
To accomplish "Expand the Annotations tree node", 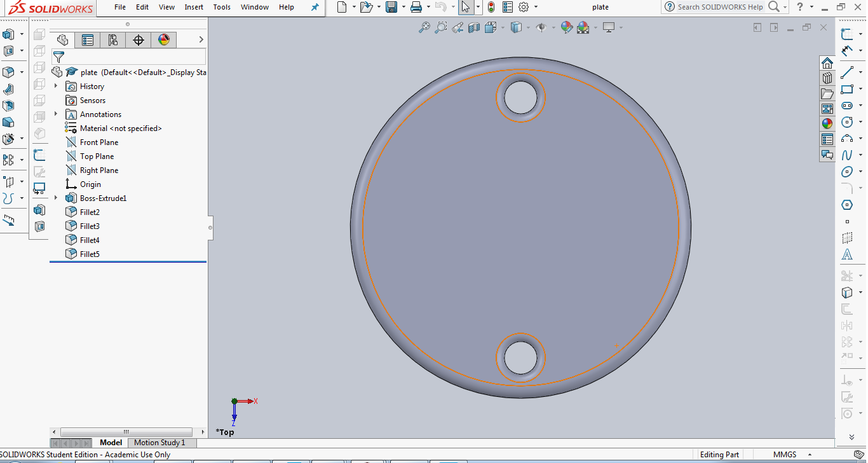I will point(56,114).
